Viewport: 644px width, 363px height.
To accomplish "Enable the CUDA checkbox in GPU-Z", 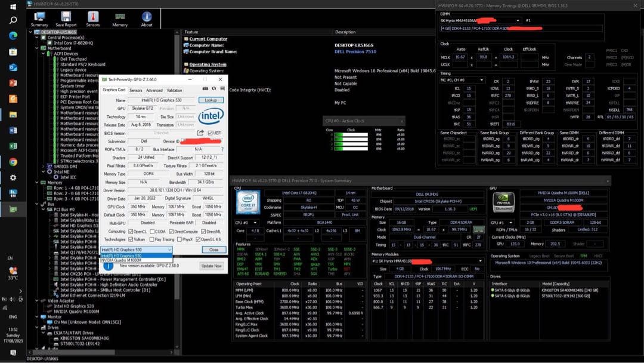I will pos(152,232).
